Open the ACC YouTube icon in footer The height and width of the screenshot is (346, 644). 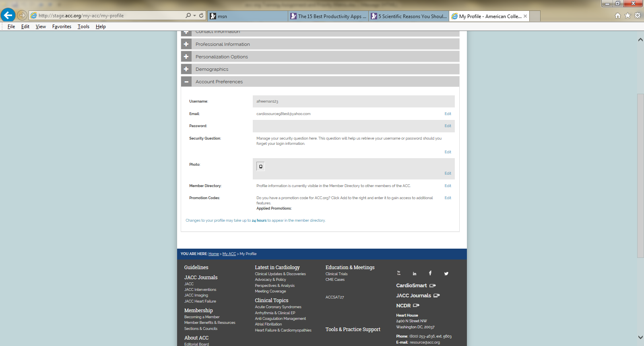coord(399,273)
